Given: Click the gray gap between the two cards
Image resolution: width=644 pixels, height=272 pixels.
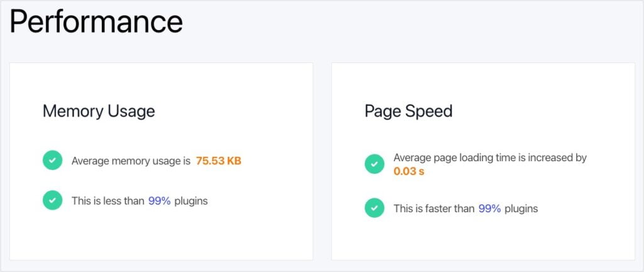Looking at the screenshot, I should [322, 161].
